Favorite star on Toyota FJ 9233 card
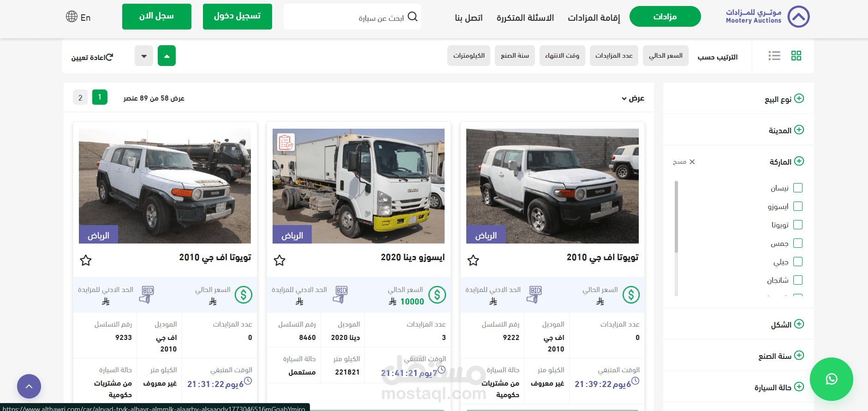The height and width of the screenshot is (411, 868). pos(86,260)
